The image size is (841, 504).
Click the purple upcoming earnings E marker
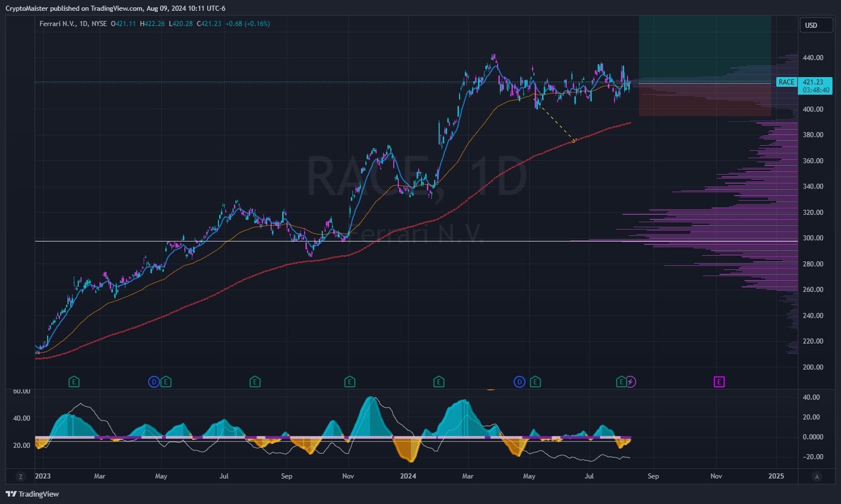pos(719,382)
